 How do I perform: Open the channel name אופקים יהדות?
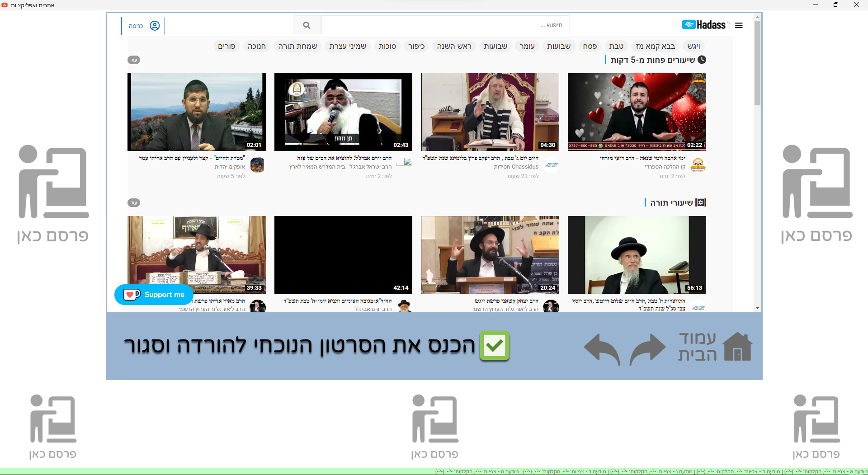[230, 167]
